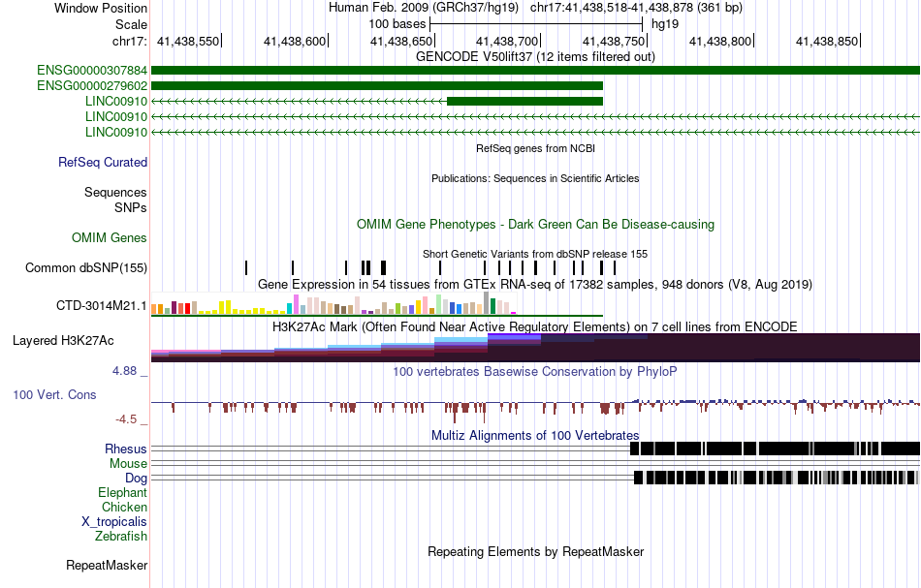Click the Rhesus alignment row label
This screenshot has width=921, height=588.
(126, 449)
